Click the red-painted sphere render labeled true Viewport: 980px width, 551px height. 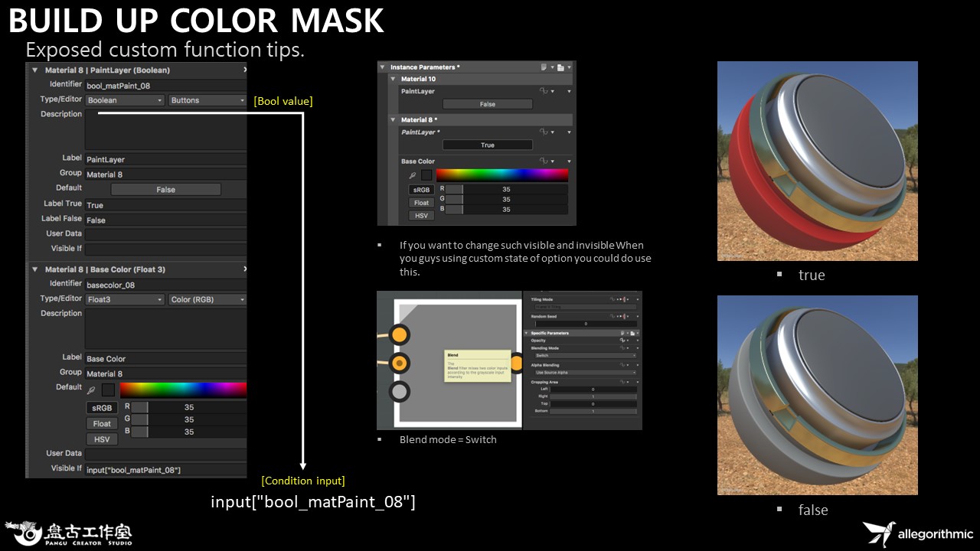817,161
